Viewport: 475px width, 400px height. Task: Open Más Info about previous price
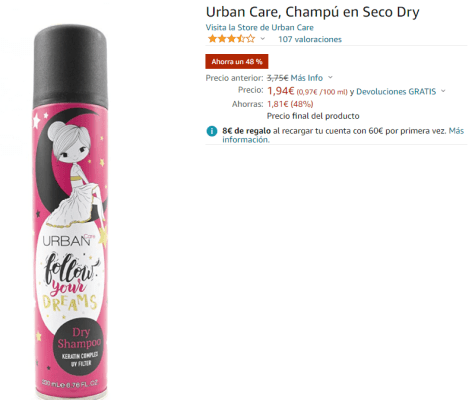(x=307, y=78)
